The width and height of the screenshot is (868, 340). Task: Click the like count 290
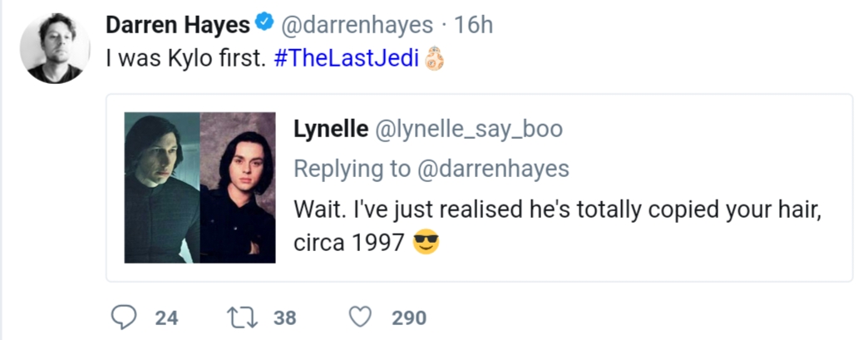(x=409, y=318)
